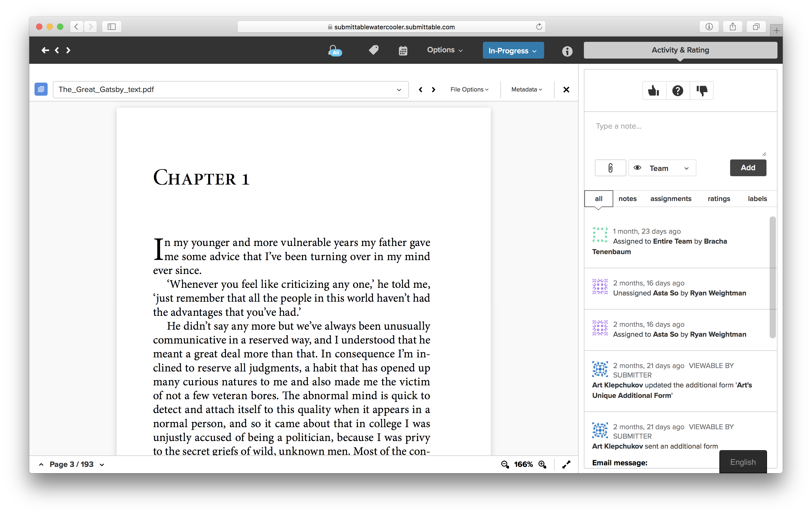
Task: Open the labels tag icon
Action: tap(374, 50)
